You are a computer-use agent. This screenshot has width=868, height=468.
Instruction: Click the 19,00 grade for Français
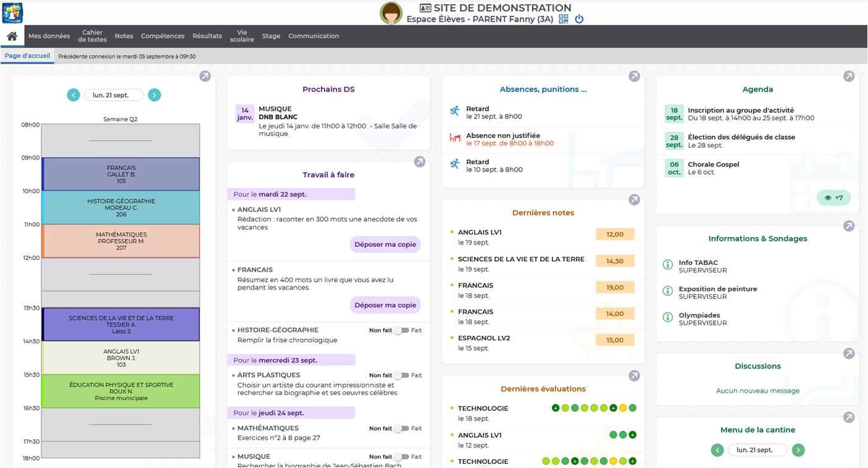click(615, 288)
